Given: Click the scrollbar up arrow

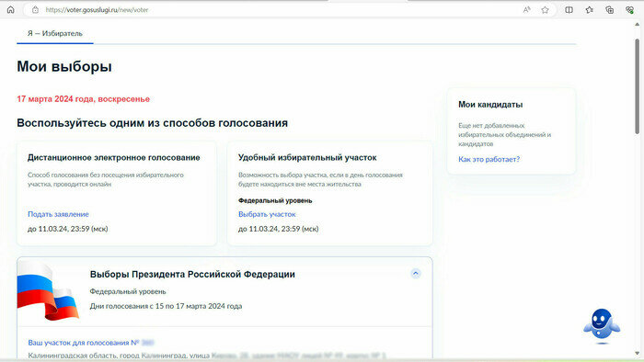Looking at the screenshot, I should [637, 24].
